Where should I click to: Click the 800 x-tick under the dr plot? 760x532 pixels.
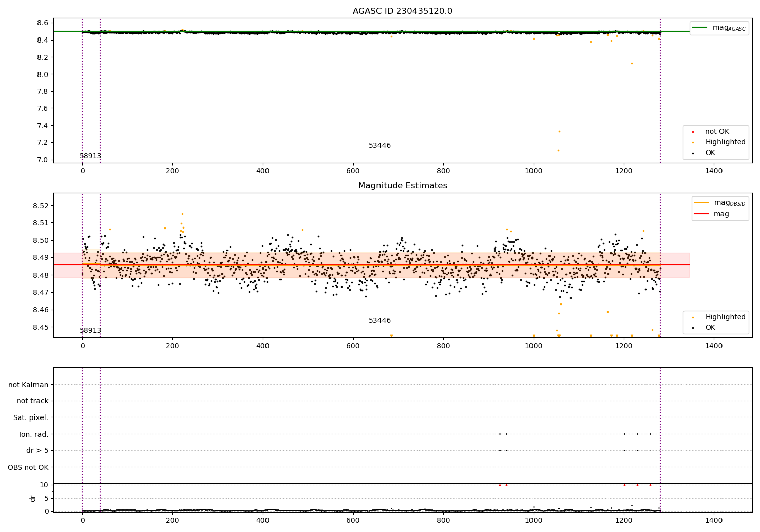pos(443,520)
